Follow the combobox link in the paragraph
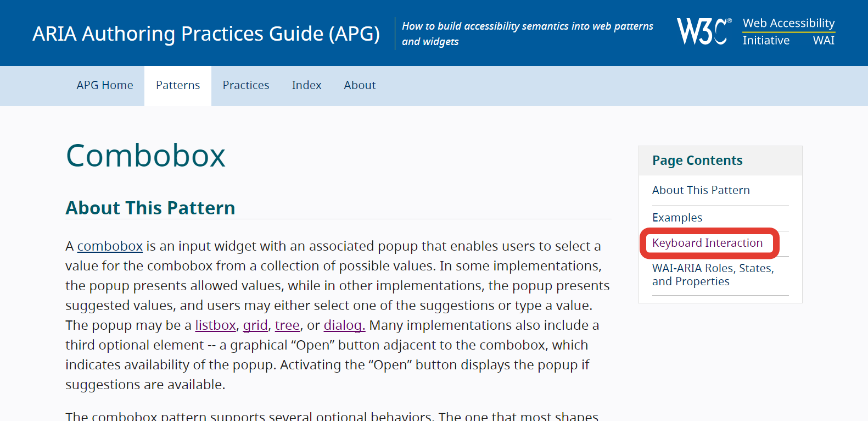The image size is (868, 421). (110, 246)
